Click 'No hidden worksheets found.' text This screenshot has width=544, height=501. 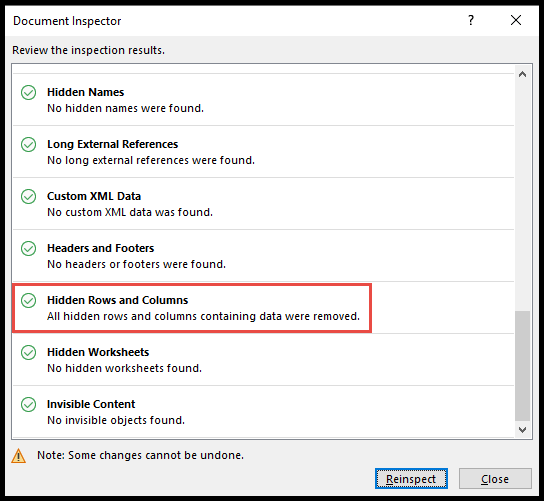(124, 368)
